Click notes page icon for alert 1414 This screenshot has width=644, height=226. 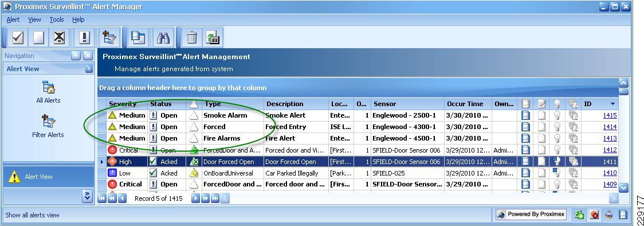(x=542, y=127)
